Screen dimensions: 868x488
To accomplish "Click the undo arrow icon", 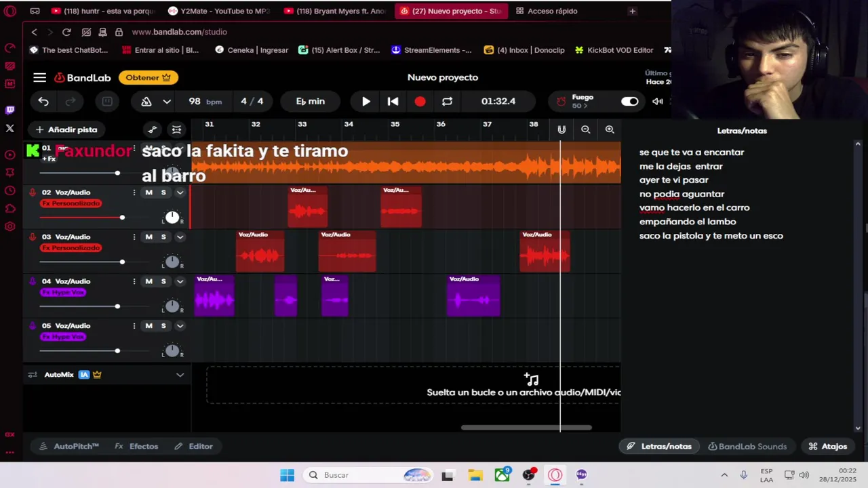I will pos(43,102).
